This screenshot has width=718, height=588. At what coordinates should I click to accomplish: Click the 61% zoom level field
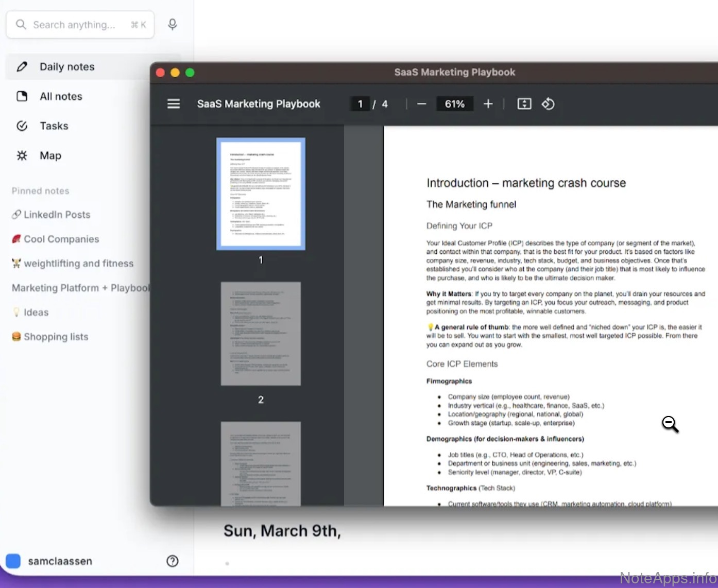[454, 104]
